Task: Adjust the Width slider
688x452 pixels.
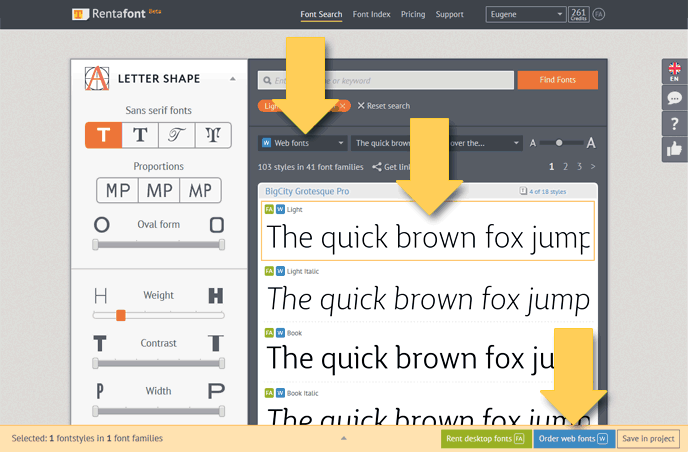Action: point(158,411)
